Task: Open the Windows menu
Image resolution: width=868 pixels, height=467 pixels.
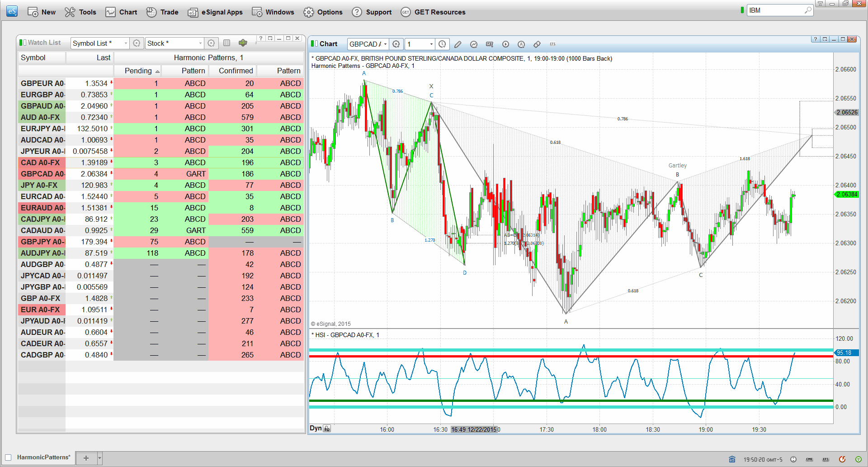Action: [x=273, y=12]
